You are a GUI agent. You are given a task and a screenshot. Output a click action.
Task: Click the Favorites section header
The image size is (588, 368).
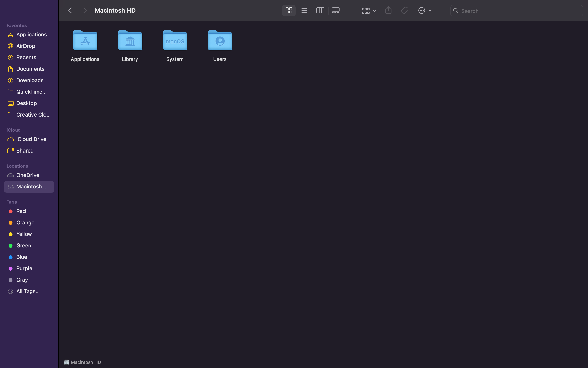point(17,25)
